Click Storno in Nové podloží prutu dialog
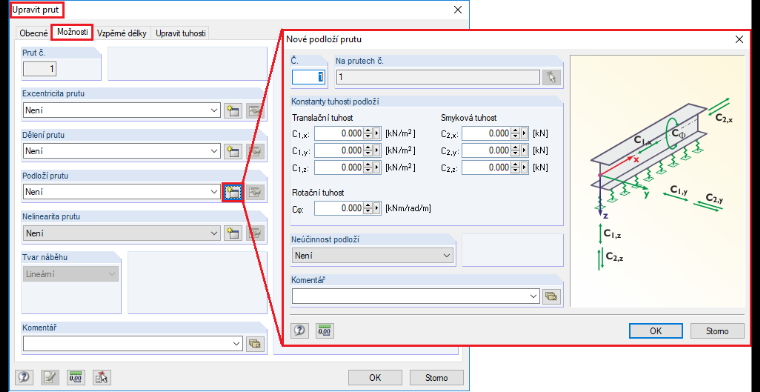The height and width of the screenshot is (392, 760). coord(717,331)
